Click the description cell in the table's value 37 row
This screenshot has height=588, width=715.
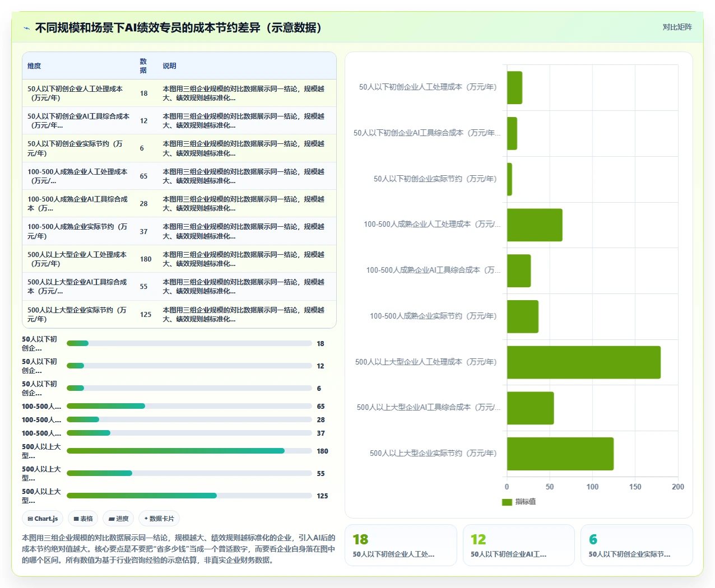(244, 231)
